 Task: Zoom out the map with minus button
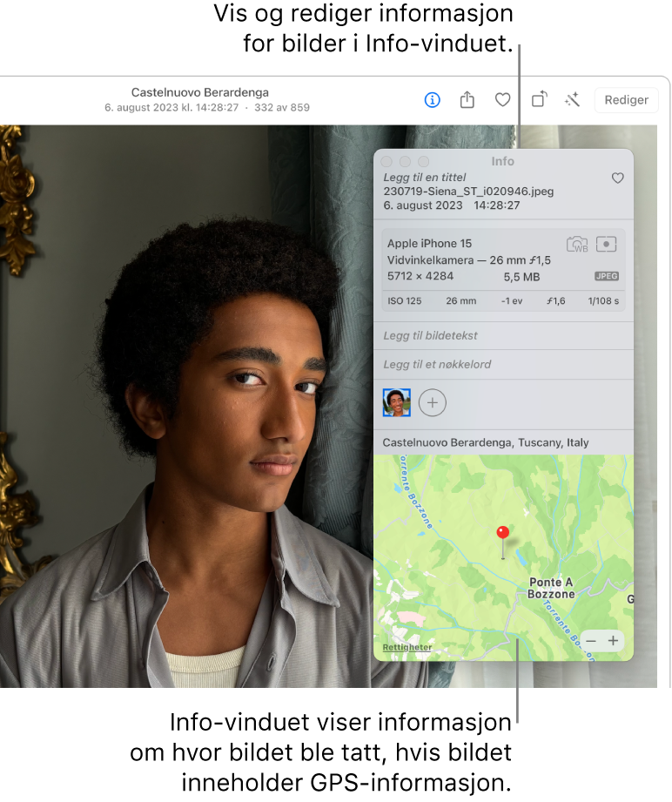(591, 641)
